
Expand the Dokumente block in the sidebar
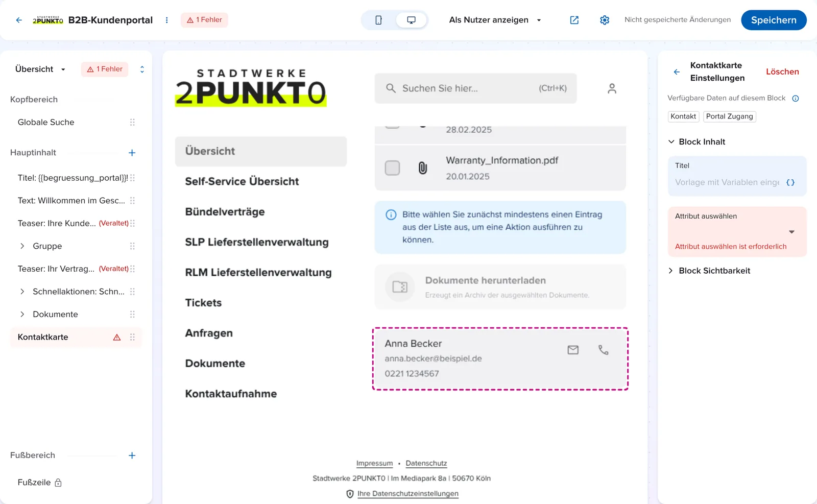[22, 314]
